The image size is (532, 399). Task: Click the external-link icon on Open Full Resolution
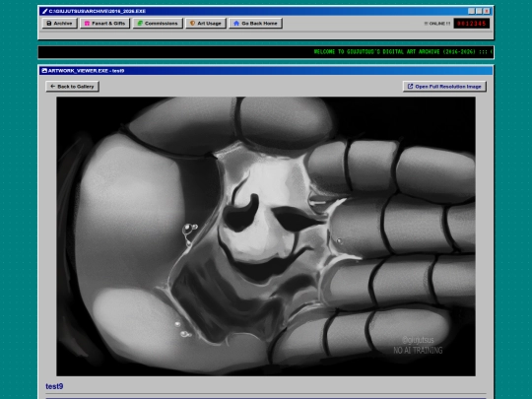(410, 87)
